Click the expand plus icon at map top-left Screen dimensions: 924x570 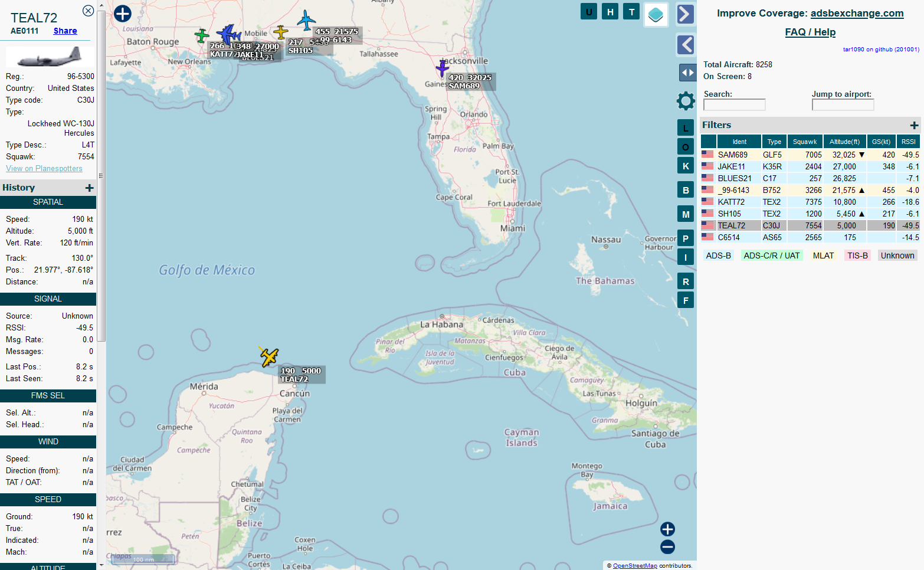pyautogui.click(x=122, y=14)
